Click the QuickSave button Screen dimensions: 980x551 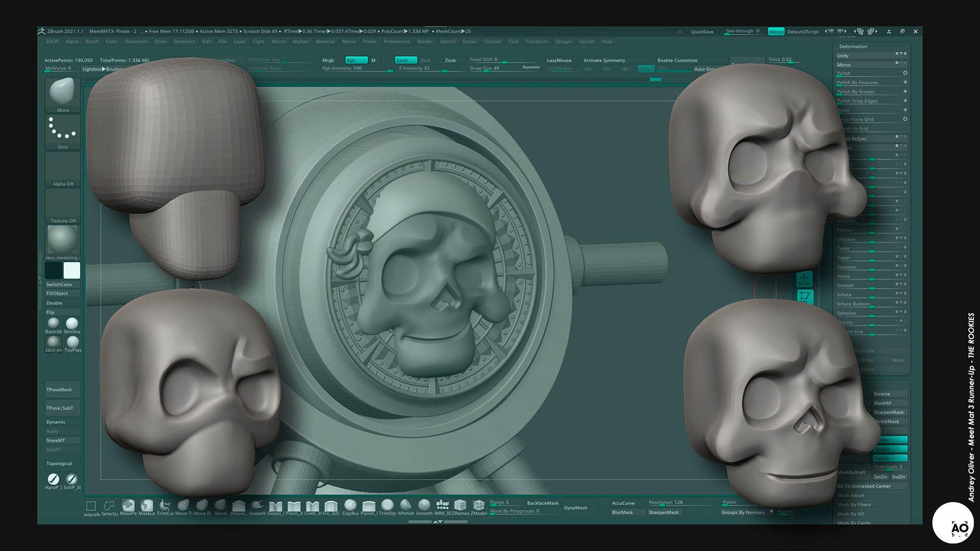tap(702, 32)
